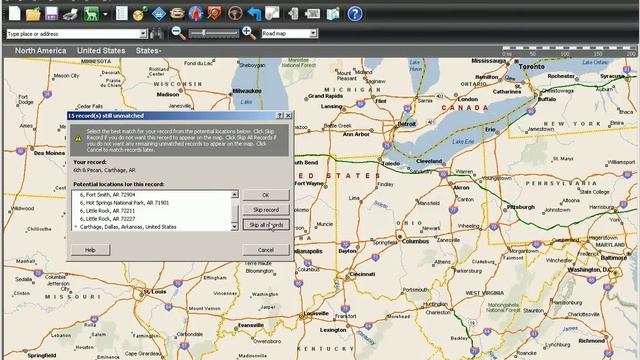640x360 pixels.
Task: Close the unmatched records dialog
Action: coord(288,116)
